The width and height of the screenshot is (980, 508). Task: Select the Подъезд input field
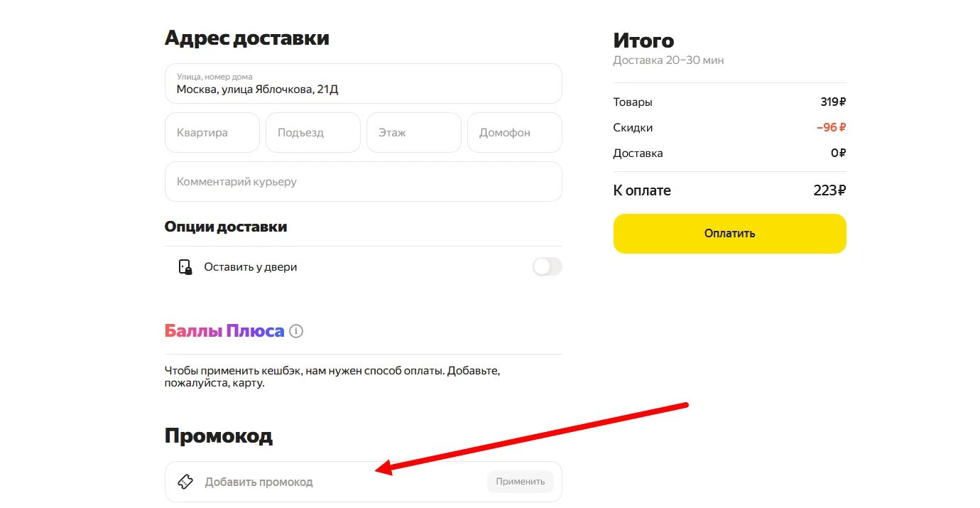312,132
